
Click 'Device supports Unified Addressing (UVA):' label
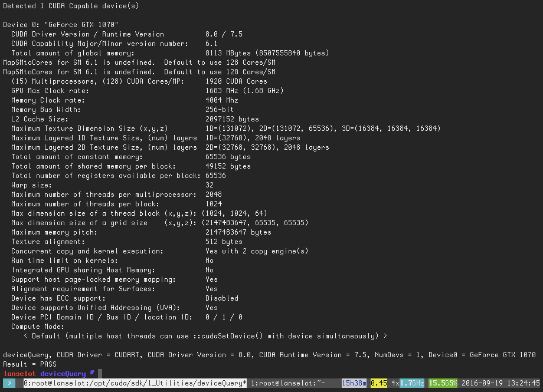(96, 308)
